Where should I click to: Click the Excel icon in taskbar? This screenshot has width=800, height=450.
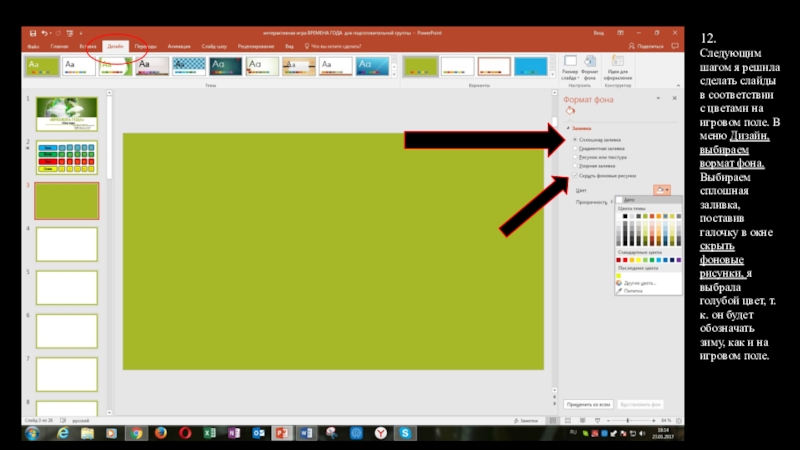[210, 433]
